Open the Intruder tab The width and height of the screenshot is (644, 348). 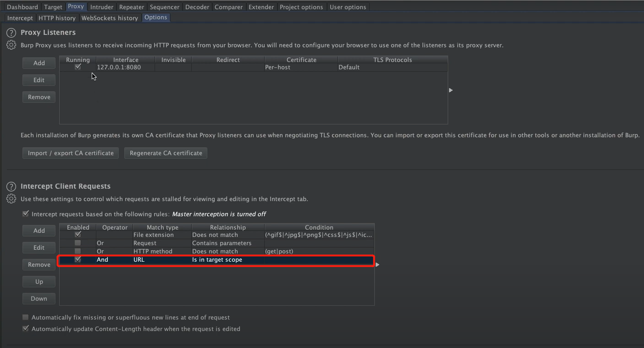coord(102,7)
